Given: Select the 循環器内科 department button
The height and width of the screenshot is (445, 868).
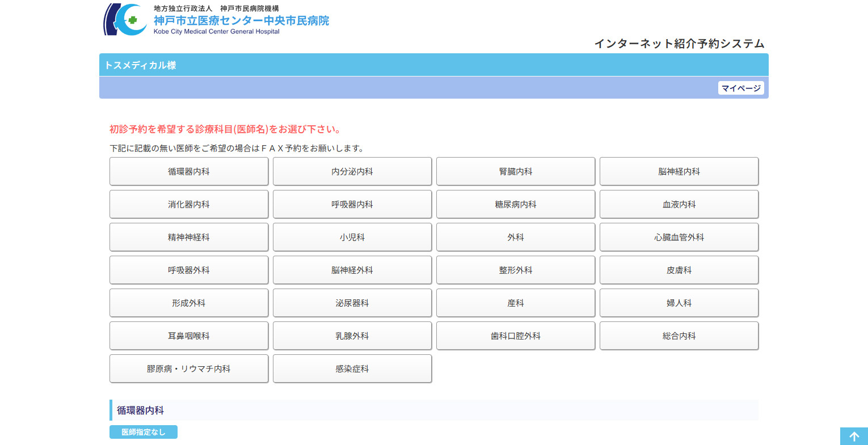Looking at the screenshot, I should coord(189,171).
